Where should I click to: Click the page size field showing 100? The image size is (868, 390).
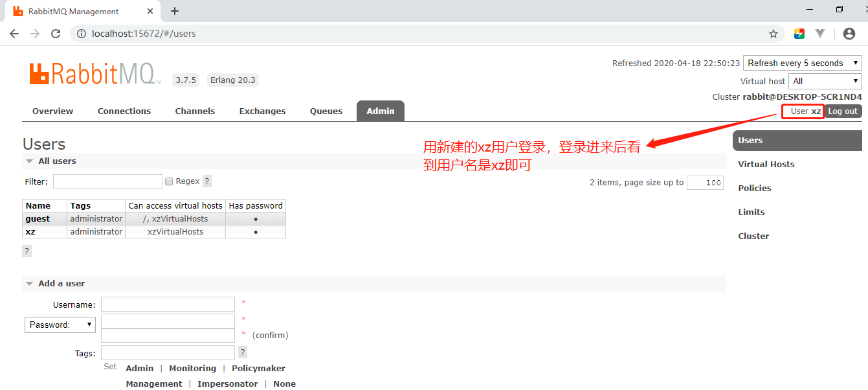pyautogui.click(x=705, y=183)
